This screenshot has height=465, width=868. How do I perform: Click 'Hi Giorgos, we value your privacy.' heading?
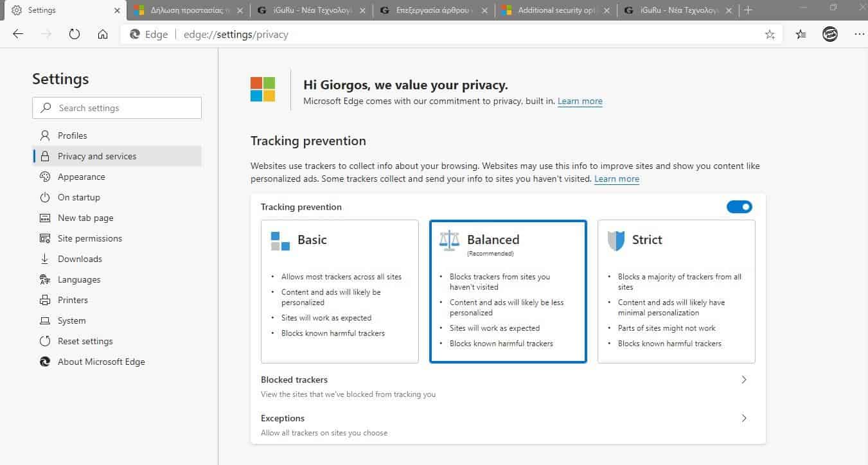coord(405,85)
